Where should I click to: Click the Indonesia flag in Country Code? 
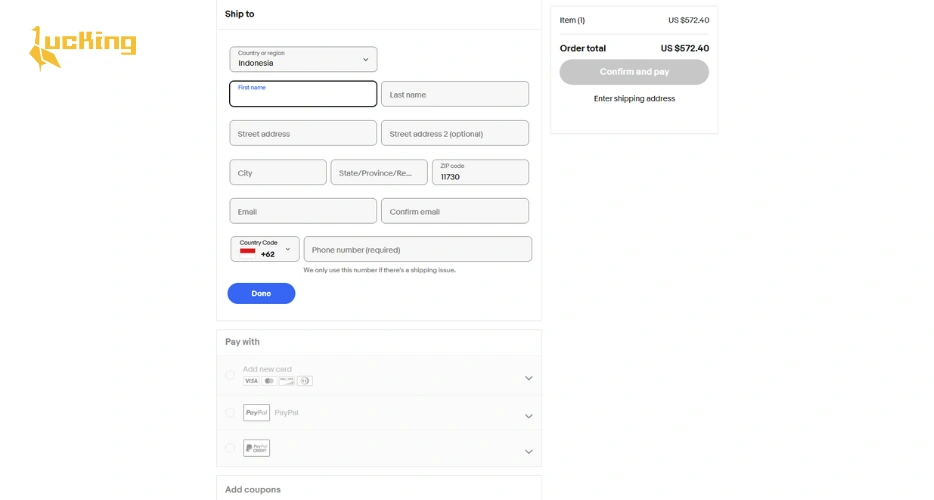pos(247,252)
